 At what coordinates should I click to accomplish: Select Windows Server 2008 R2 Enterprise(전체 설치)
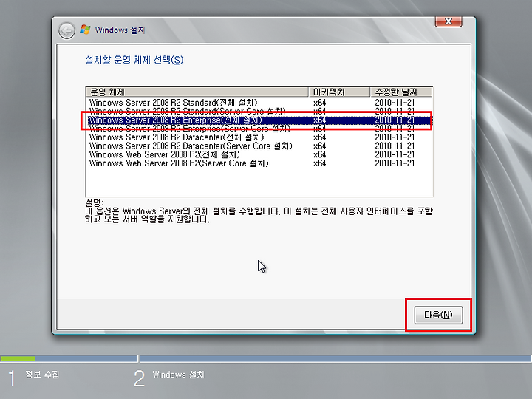[x=259, y=120]
